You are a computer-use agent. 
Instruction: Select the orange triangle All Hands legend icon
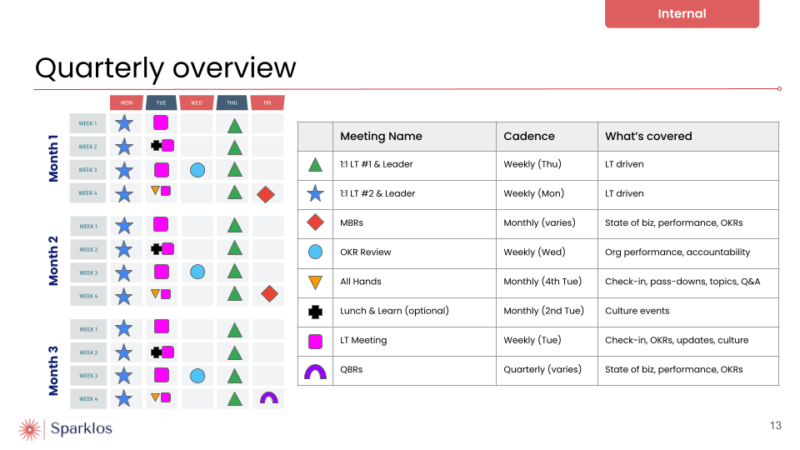pyautogui.click(x=315, y=282)
